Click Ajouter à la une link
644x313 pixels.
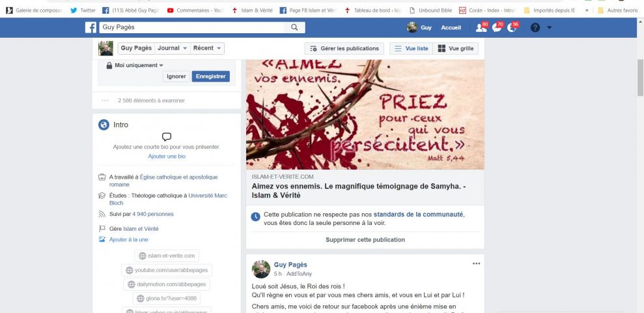tap(128, 239)
